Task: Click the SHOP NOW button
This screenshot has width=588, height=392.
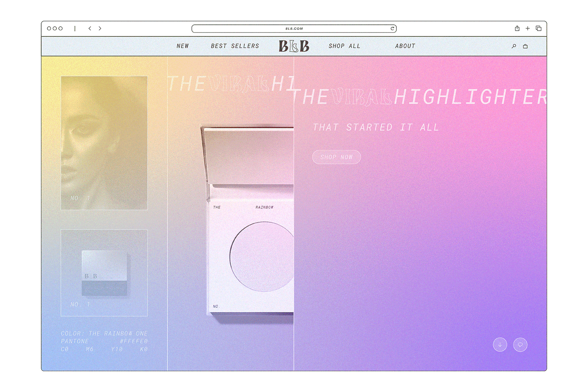Action: point(336,157)
